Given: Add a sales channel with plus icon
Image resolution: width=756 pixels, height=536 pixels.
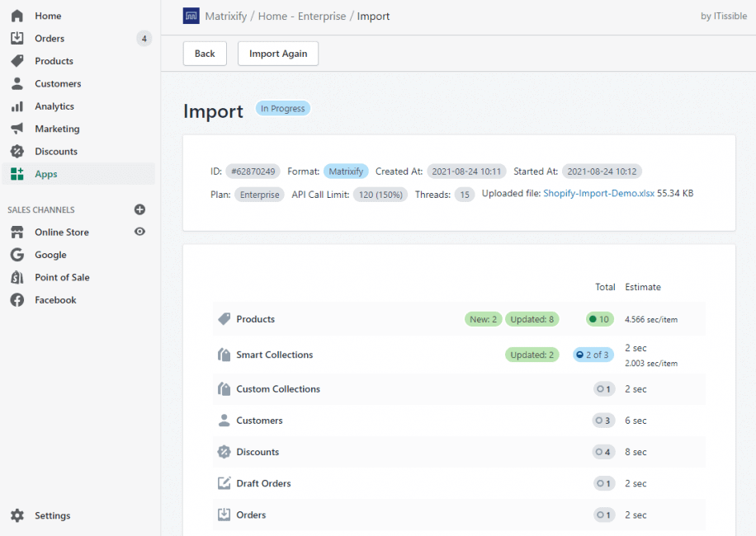Looking at the screenshot, I should (139, 209).
